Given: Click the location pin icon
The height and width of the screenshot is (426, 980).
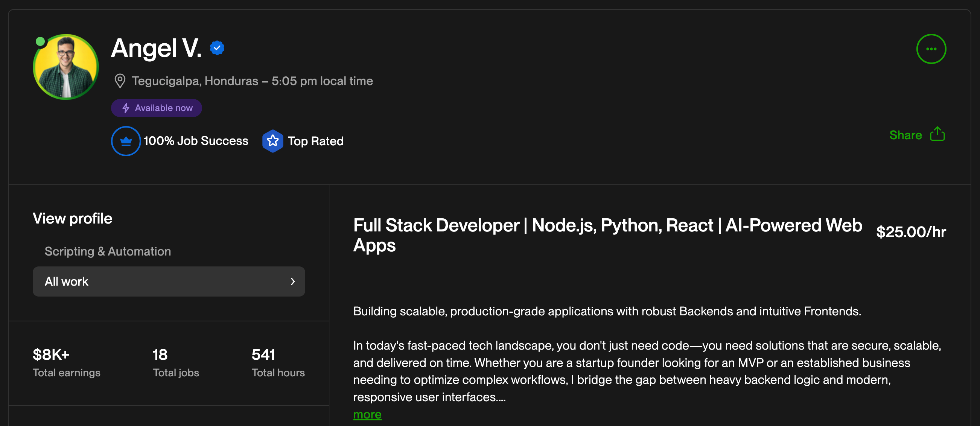Looking at the screenshot, I should (120, 81).
